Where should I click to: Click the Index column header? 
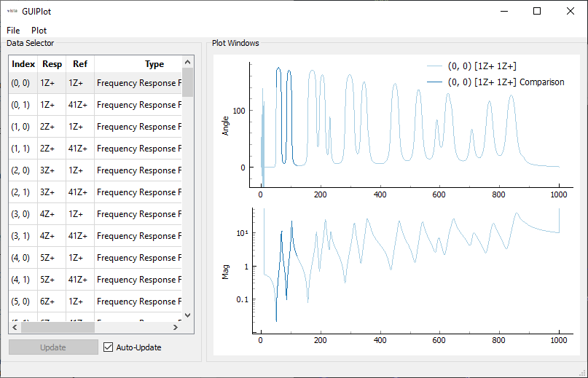[x=23, y=64]
